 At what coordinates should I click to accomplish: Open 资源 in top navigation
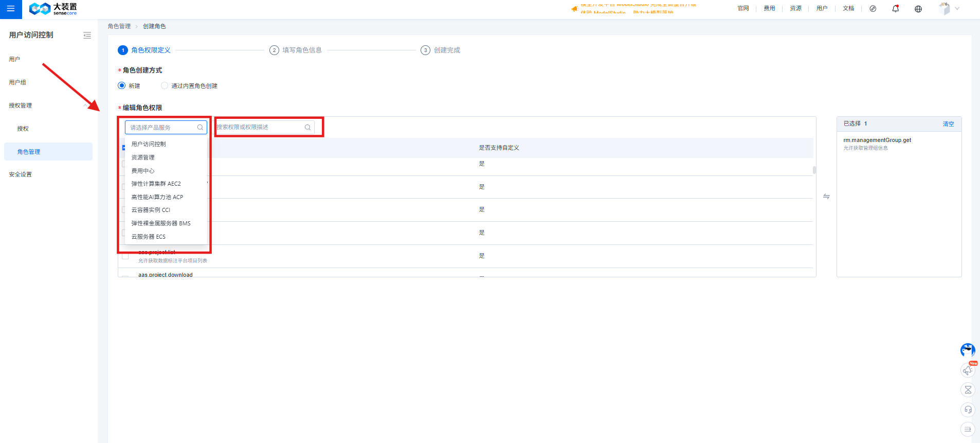tap(795, 9)
